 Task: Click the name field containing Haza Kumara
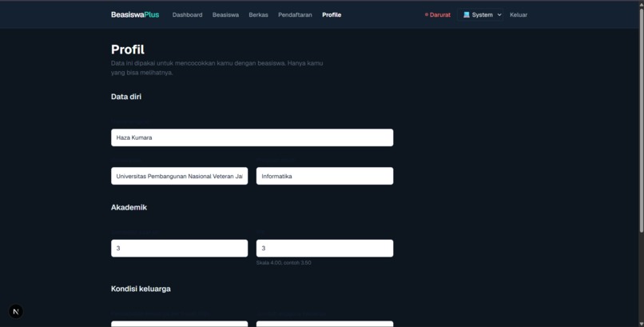click(252, 138)
